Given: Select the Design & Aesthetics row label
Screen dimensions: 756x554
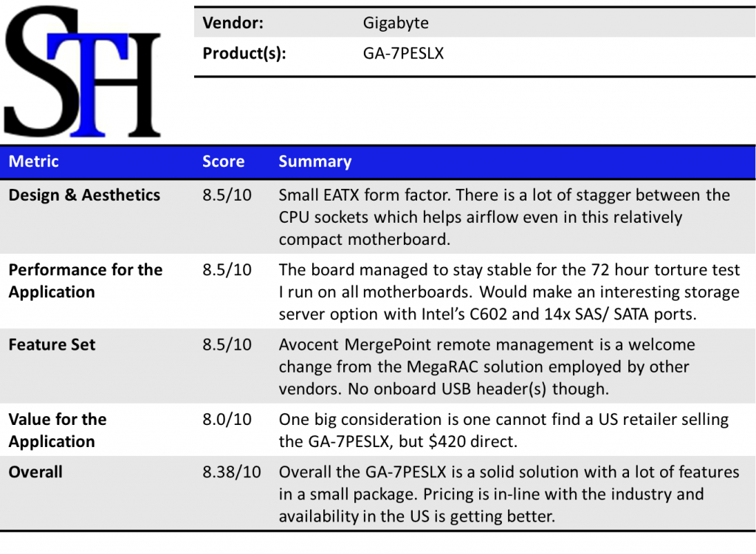Looking at the screenshot, I should tap(84, 195).
